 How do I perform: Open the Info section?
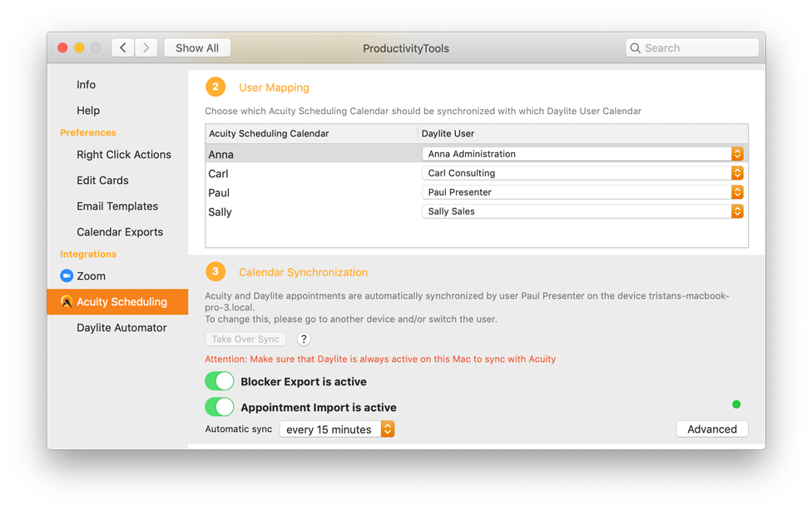[86, 85]
